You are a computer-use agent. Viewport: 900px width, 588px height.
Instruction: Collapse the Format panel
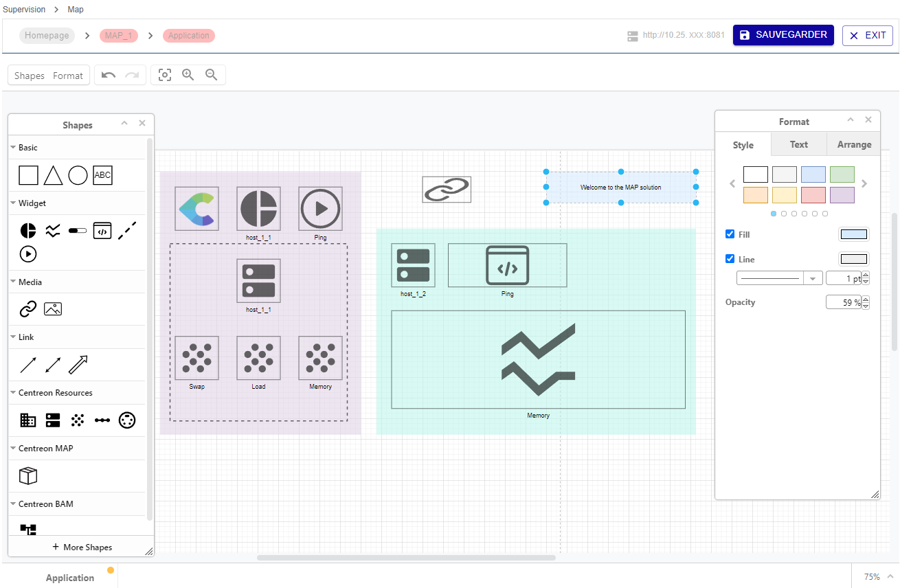pyautogui.click(x=851, y=120)
